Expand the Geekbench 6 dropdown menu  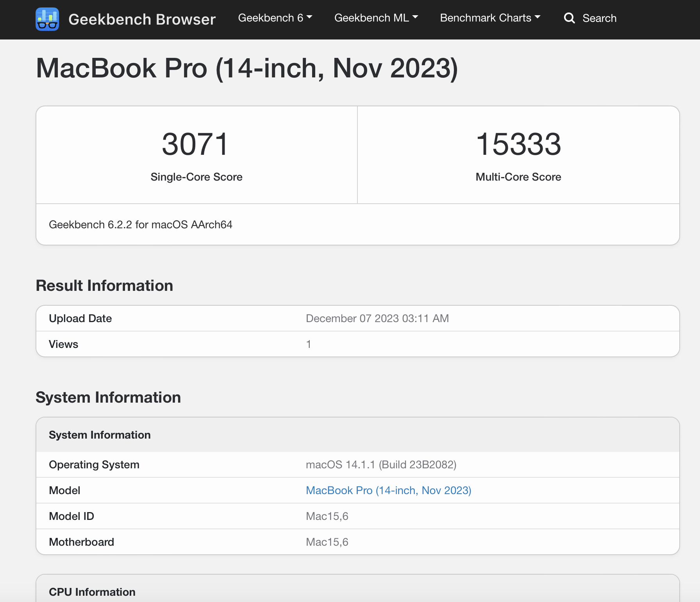(275, 18)
